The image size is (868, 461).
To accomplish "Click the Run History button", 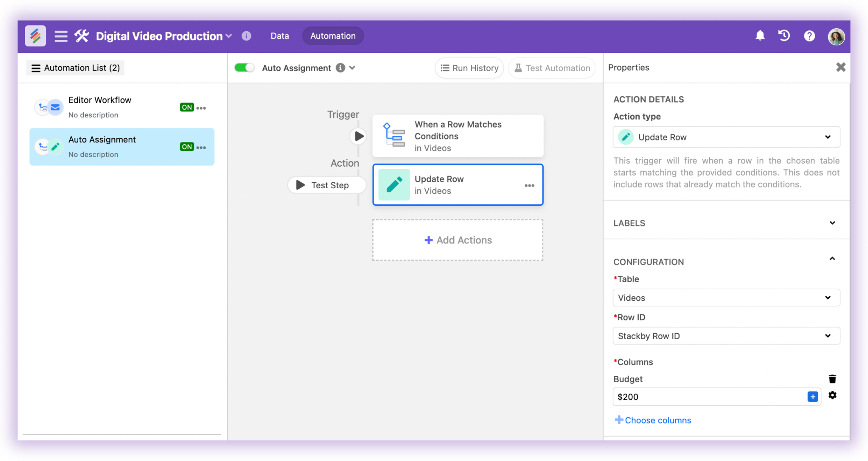I will tap(469, 68).
